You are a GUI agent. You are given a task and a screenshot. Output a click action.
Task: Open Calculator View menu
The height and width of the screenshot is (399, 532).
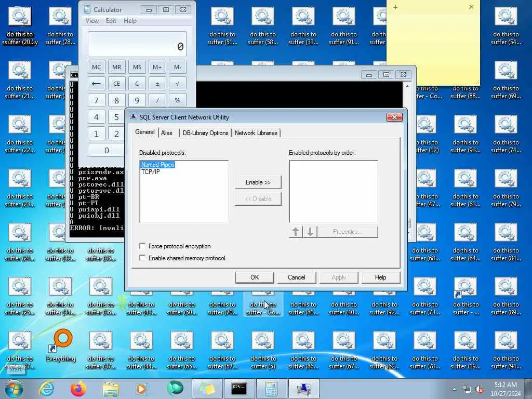pos(92,21)
